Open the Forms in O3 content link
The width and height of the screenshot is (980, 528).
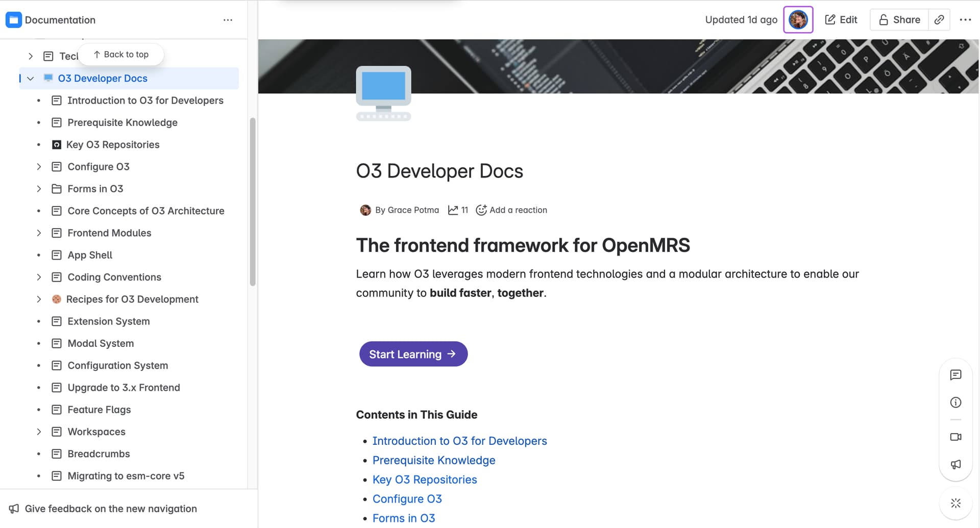click(404, 518)
